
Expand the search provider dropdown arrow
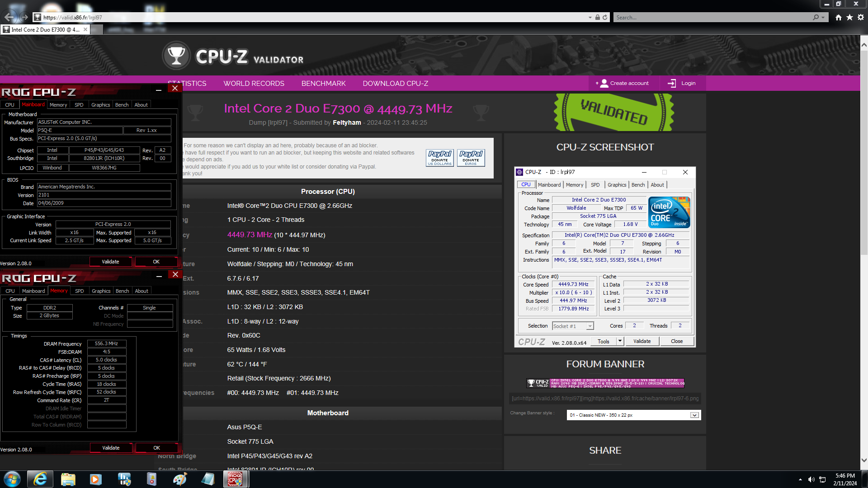point(824,17)
